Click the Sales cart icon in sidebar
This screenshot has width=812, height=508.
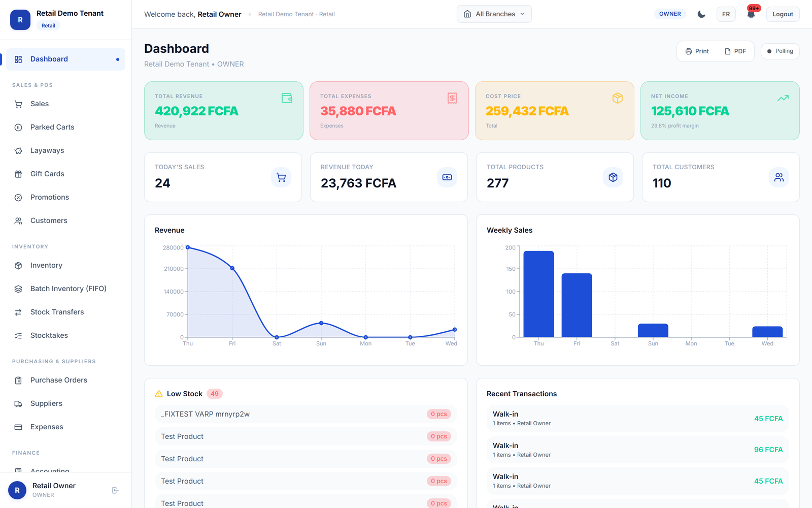(18, 104)
